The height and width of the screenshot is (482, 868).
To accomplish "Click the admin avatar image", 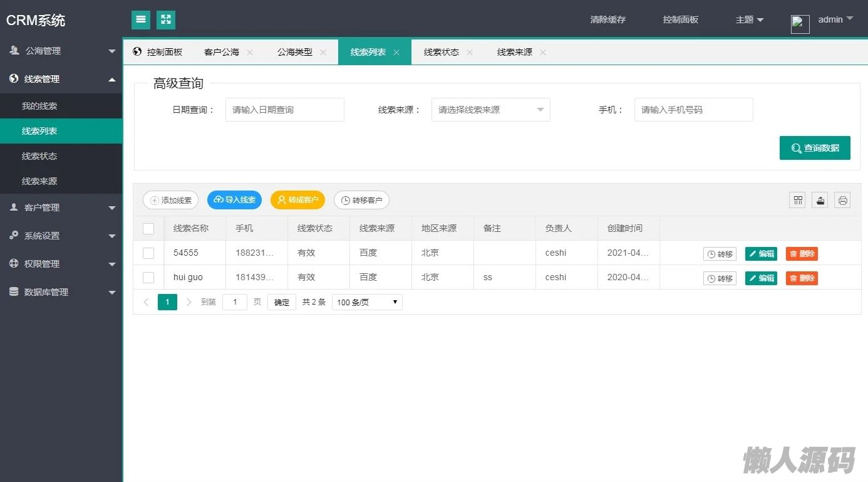I will coord(800,24).
